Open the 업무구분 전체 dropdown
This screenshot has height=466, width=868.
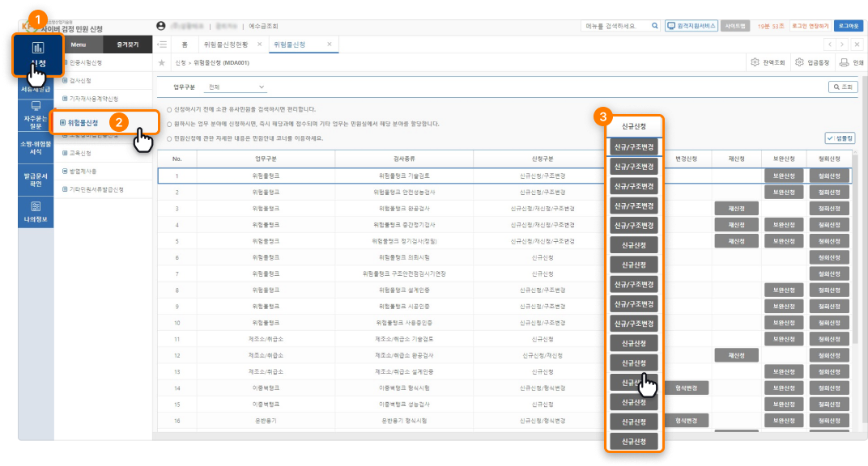click(236, 87)
